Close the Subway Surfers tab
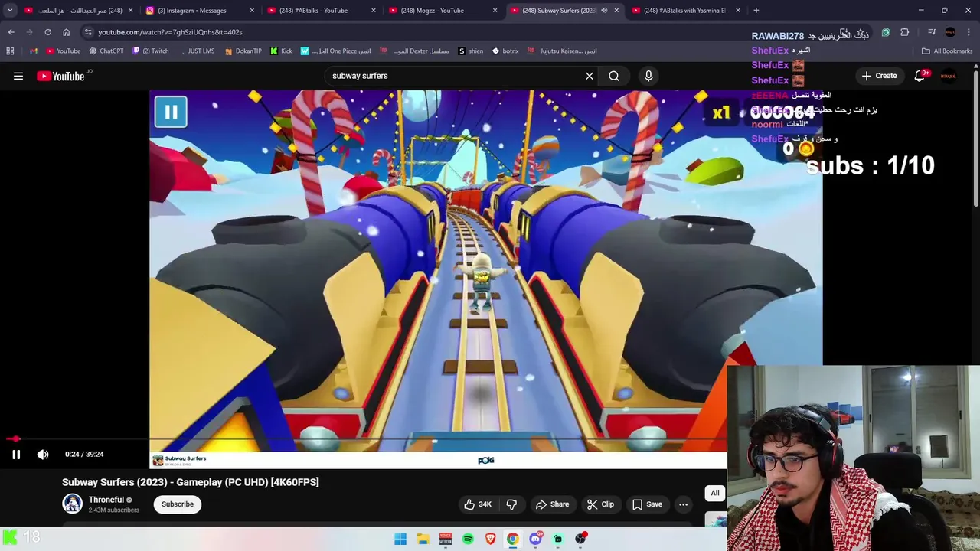The image size is (980, 551). [616, 11]
